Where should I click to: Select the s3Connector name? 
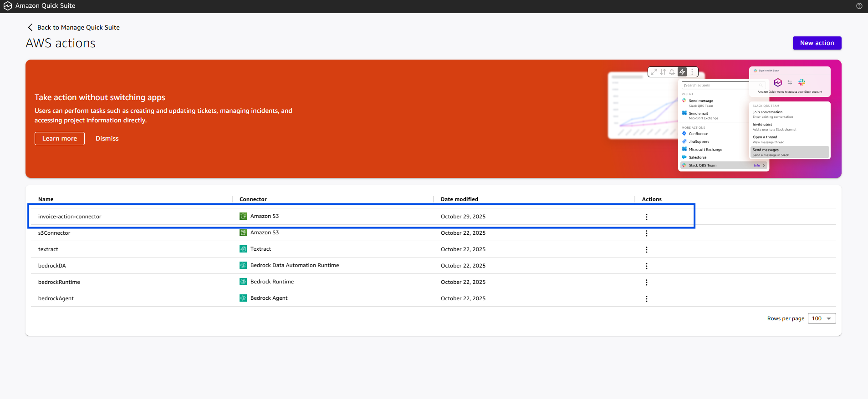(54, 233)
